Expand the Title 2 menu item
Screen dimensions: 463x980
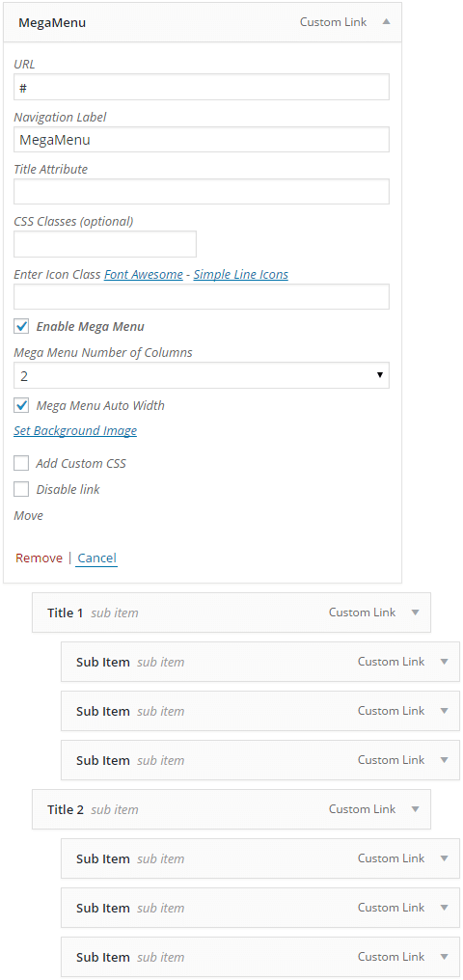[x=416, y=809]
